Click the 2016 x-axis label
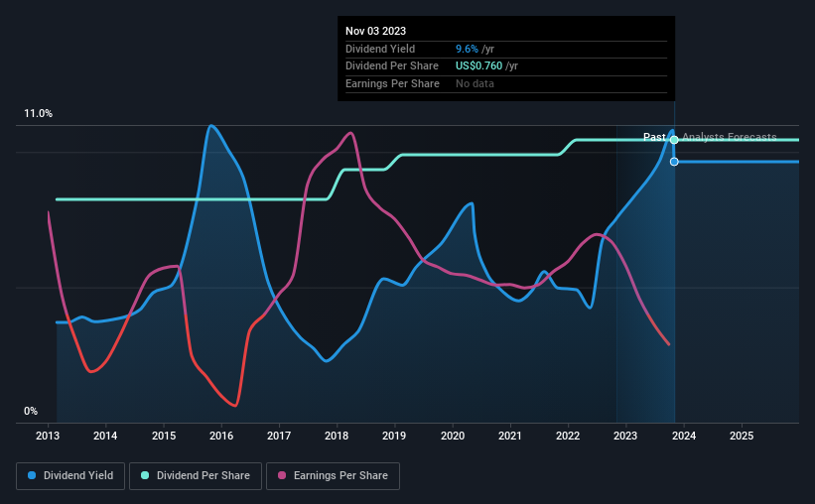This screenshot has height=504, width=815. [x=221, y=436]
